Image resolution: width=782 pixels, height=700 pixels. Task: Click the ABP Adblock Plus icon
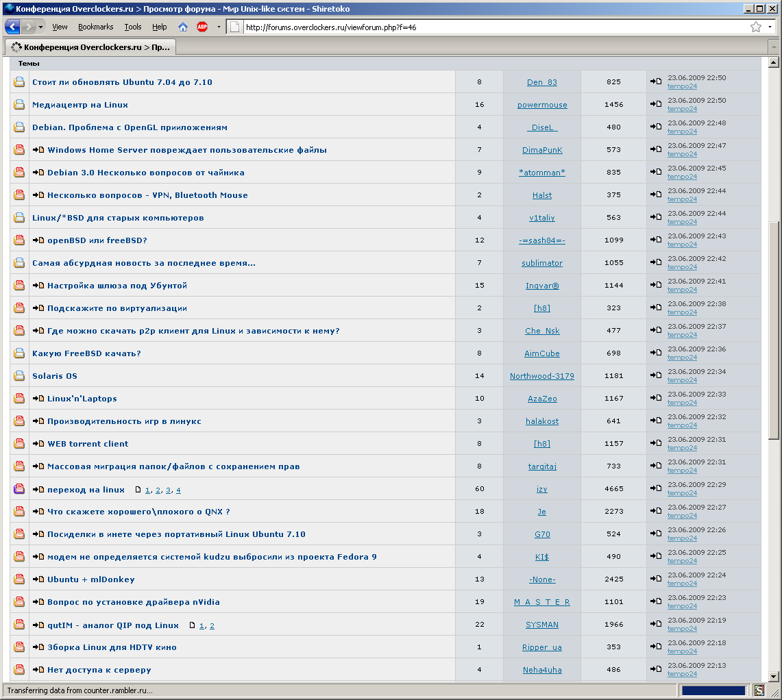click(x=202, y=27)
